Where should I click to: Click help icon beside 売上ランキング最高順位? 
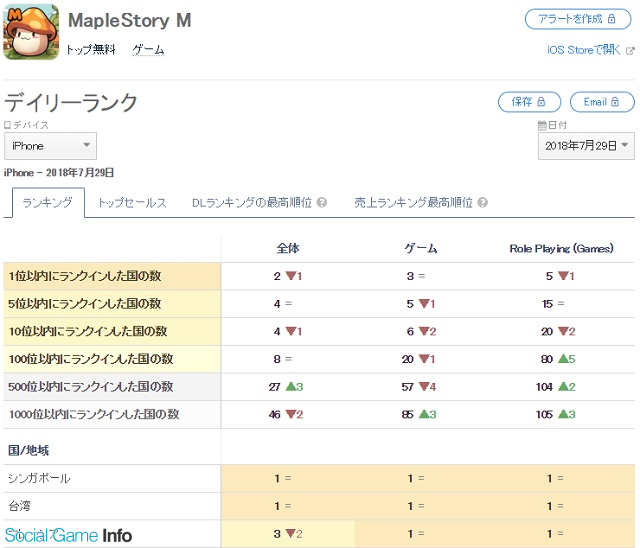pos(482,202)
